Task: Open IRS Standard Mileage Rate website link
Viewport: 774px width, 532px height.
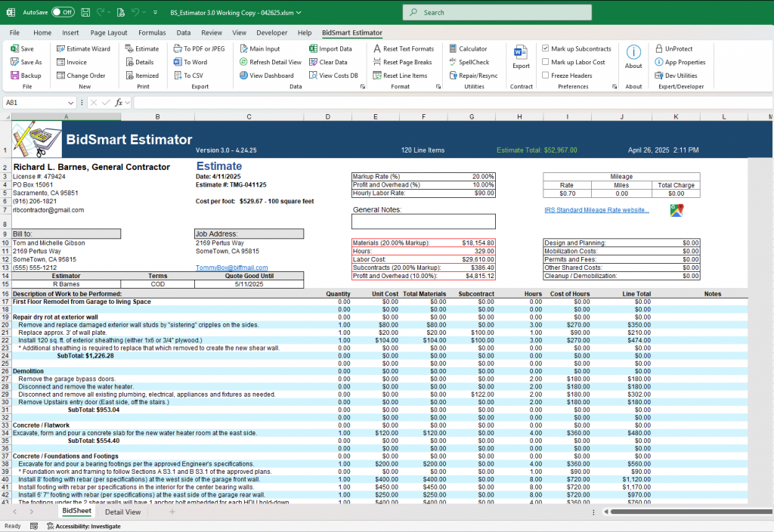Action: pyautogui.click(x=596, y=210)
